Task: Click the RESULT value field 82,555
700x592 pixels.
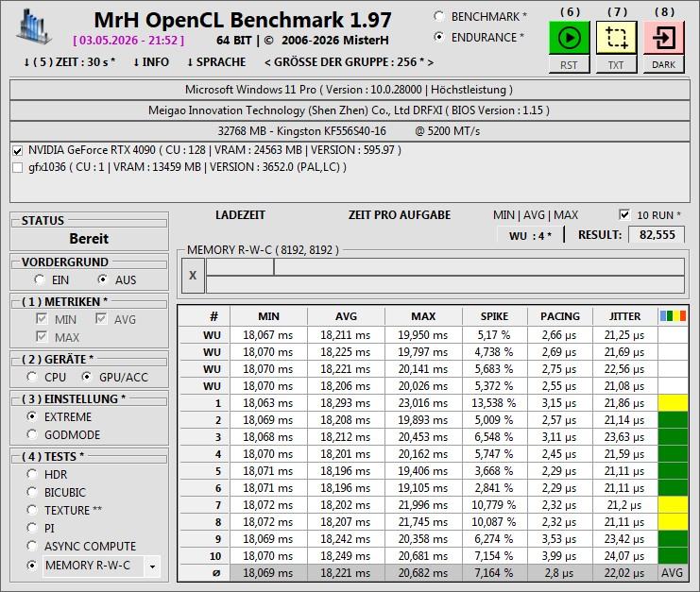Action: coord(657,235)
